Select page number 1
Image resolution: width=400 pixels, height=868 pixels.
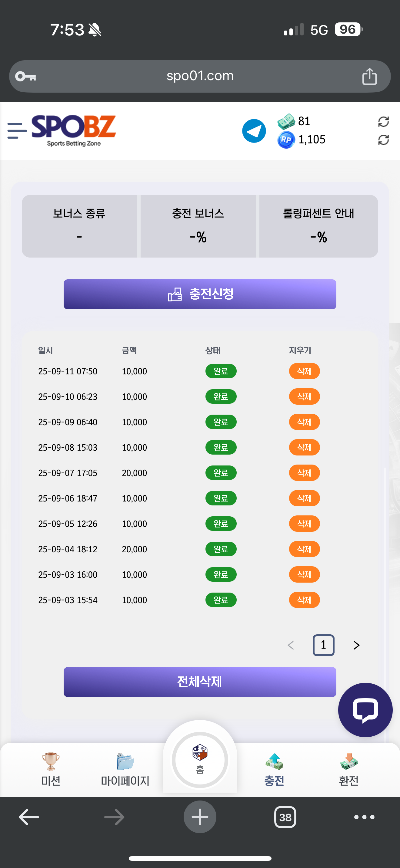pyautogui.click(x=323, y=645)
